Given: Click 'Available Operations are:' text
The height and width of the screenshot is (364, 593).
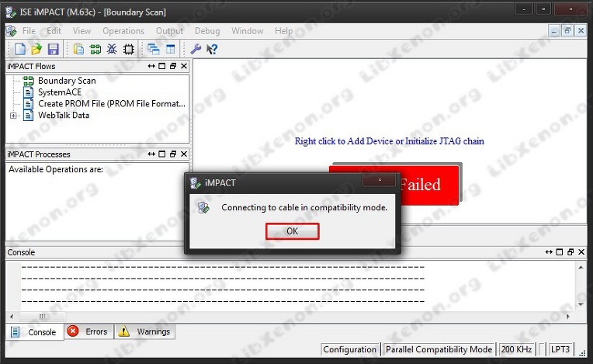Looking at the screenshot, I should 56,169.
